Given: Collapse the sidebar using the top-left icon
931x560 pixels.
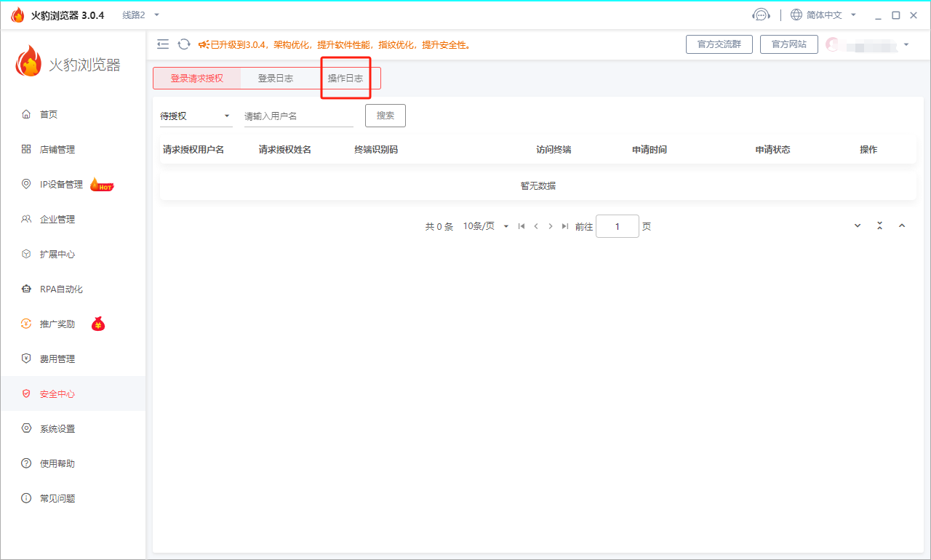Looking at the screenshot, I should [x=163, y=44].
